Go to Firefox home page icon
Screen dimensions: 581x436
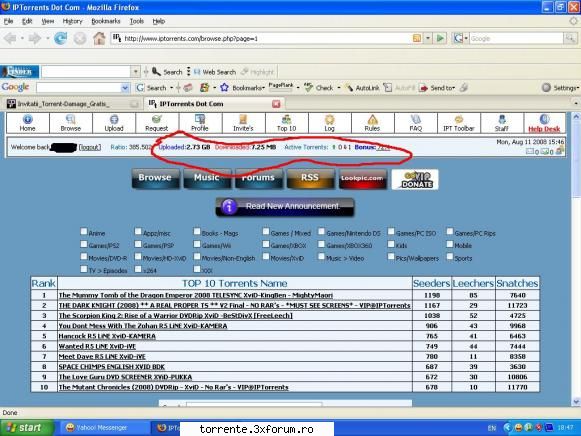click(99, 38)
